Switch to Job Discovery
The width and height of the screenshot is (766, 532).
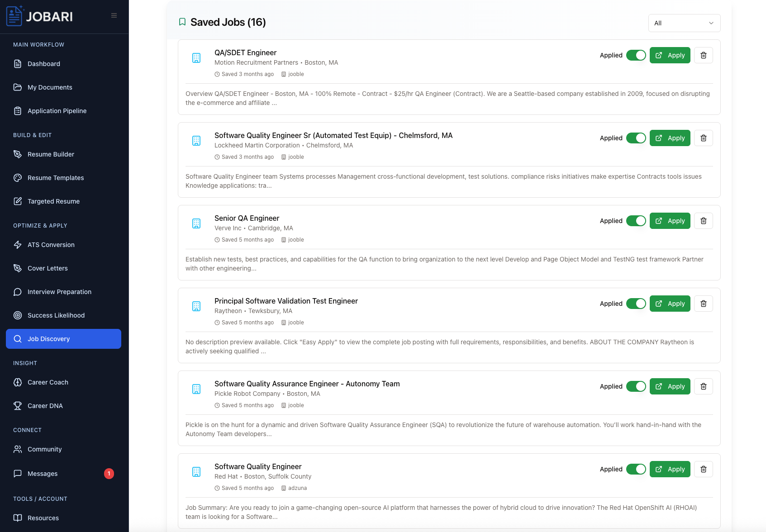click(x=48, y=338)
